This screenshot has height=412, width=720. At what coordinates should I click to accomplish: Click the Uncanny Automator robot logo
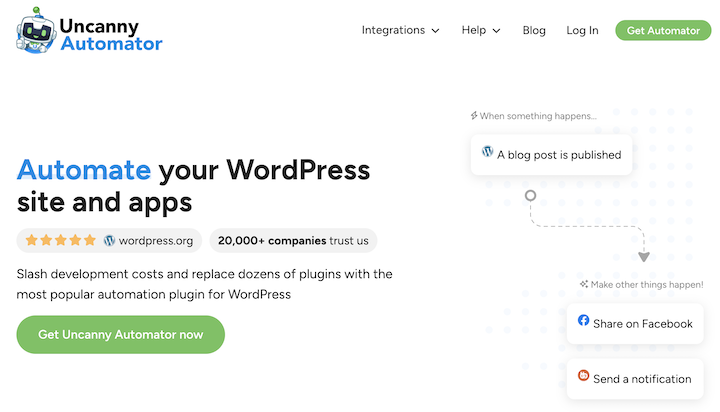(x=36, y=30)
